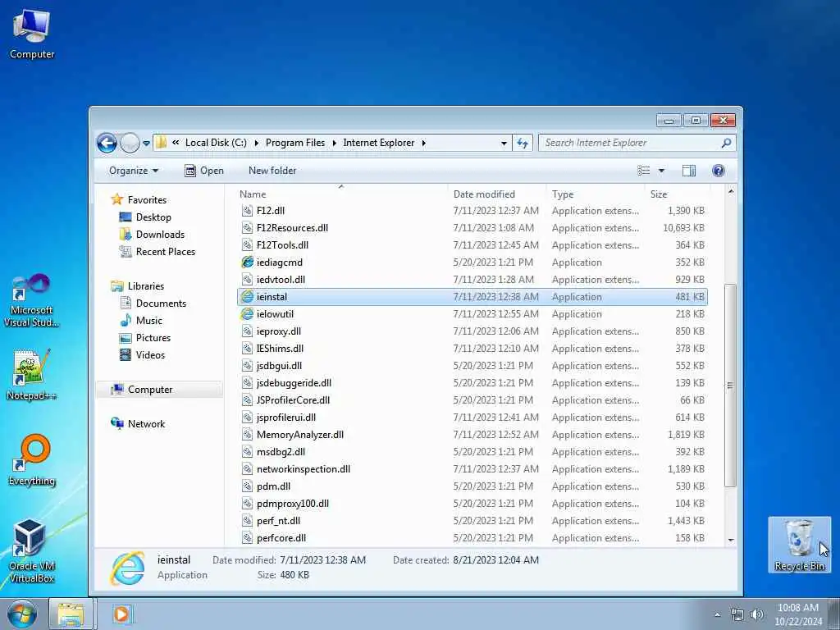The image size is (840, 630).
Task: Open the Organize dropdown menu
Action: coord(134,171)
